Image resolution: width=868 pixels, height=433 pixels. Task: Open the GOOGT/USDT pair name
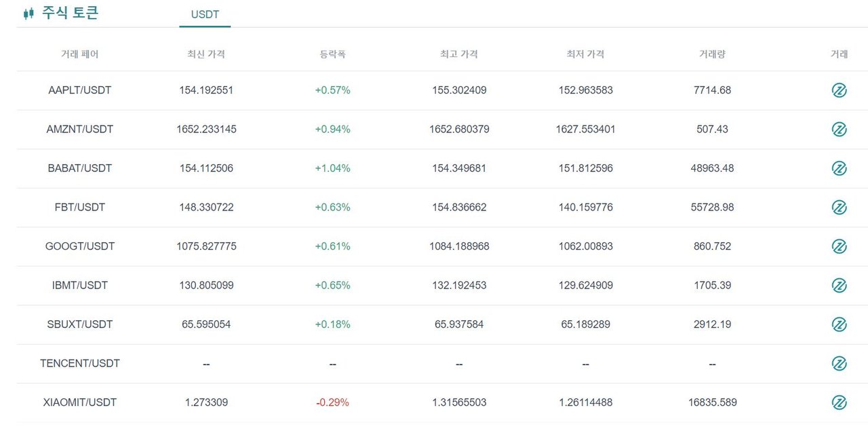(80, 246)
